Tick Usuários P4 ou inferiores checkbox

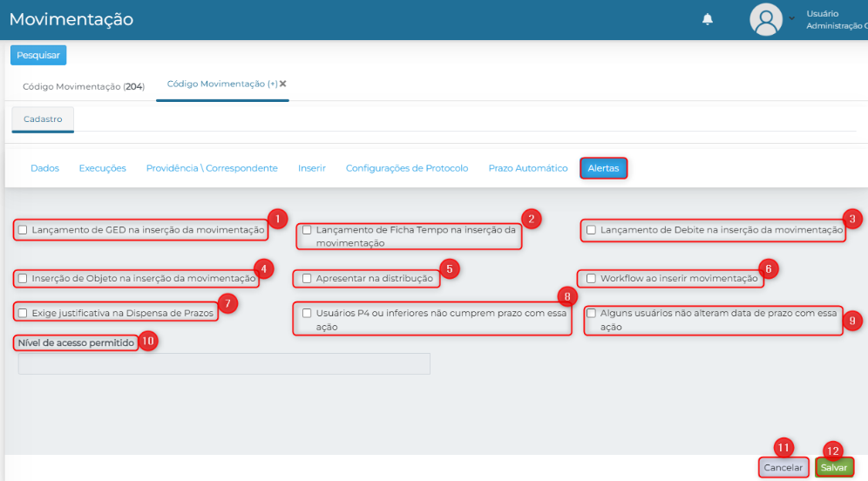pos(307,314)
